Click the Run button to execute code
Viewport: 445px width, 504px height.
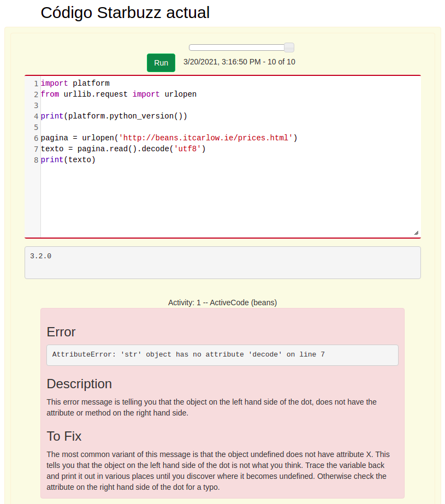click(161, 63)
